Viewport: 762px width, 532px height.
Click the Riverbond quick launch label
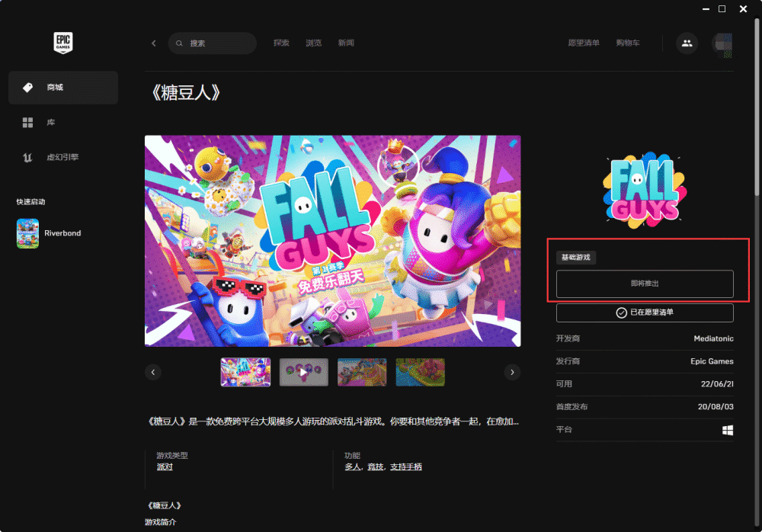point(62,233)
